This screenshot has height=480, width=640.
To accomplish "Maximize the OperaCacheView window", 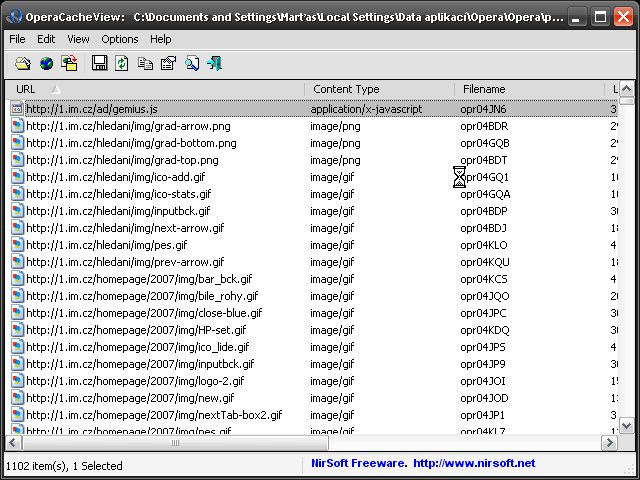I will tap(600, 17).
